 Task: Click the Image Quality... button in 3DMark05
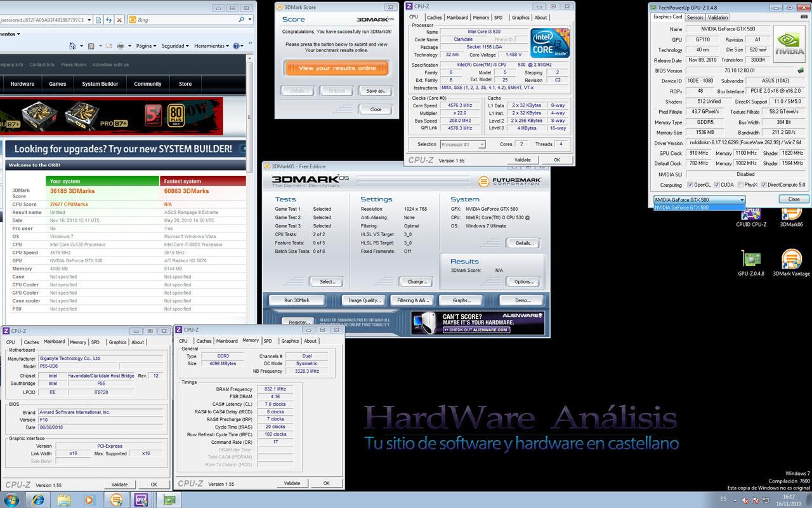click(365, 300)
